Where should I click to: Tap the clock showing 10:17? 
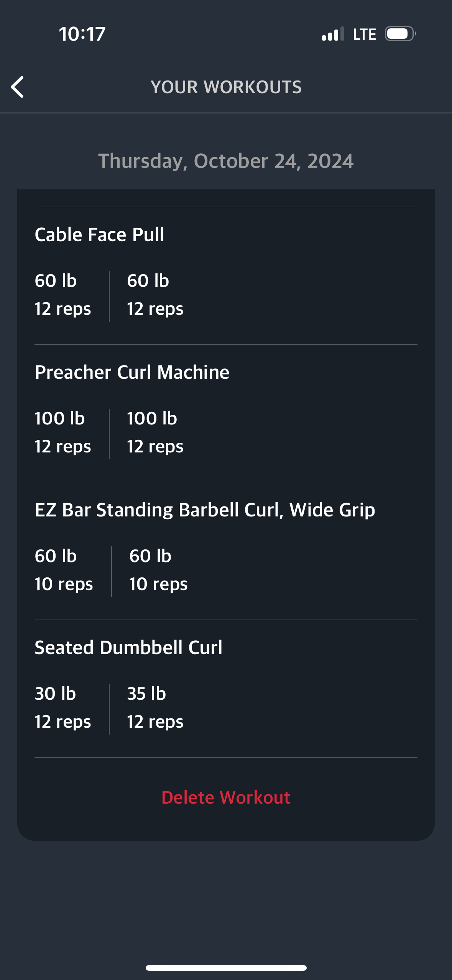tap(82, 34)
